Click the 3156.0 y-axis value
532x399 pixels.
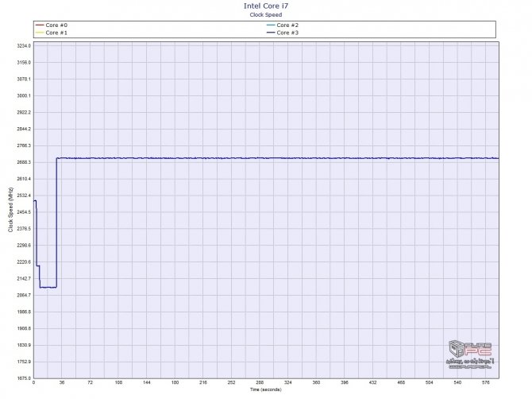point(24,63)
